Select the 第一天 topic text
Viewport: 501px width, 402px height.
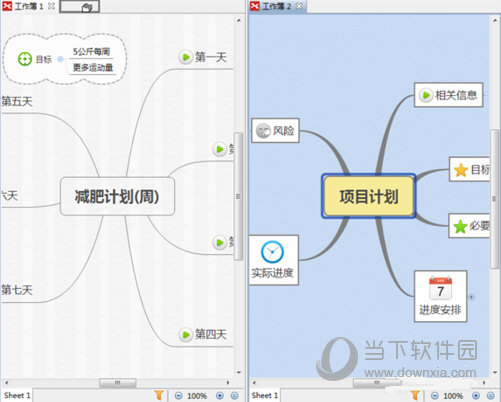211,57
